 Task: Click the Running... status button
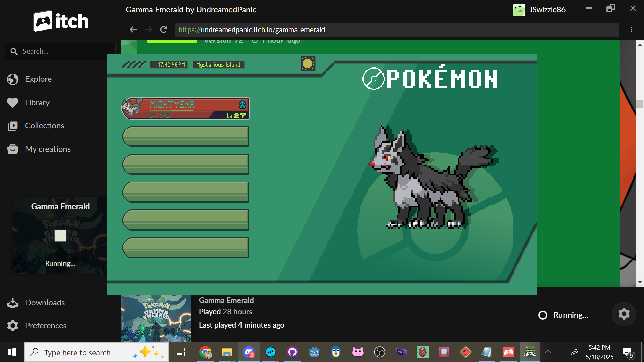coord(563,315)
